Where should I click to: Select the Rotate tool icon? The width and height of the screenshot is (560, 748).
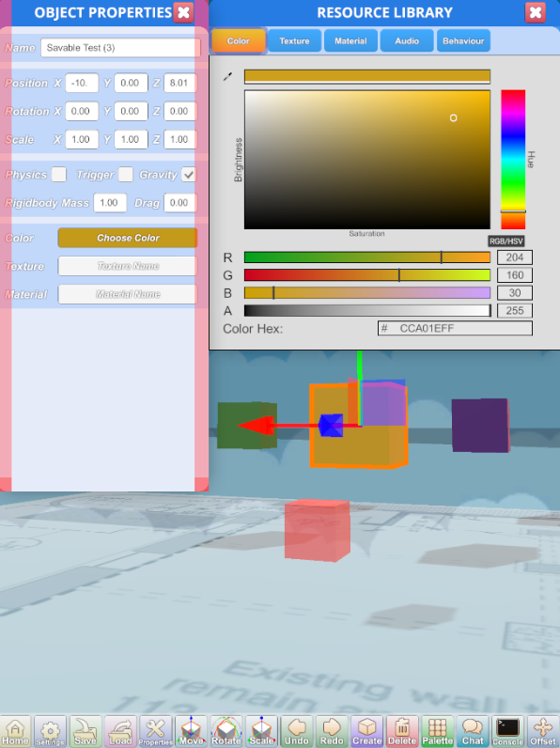[226, 731]
